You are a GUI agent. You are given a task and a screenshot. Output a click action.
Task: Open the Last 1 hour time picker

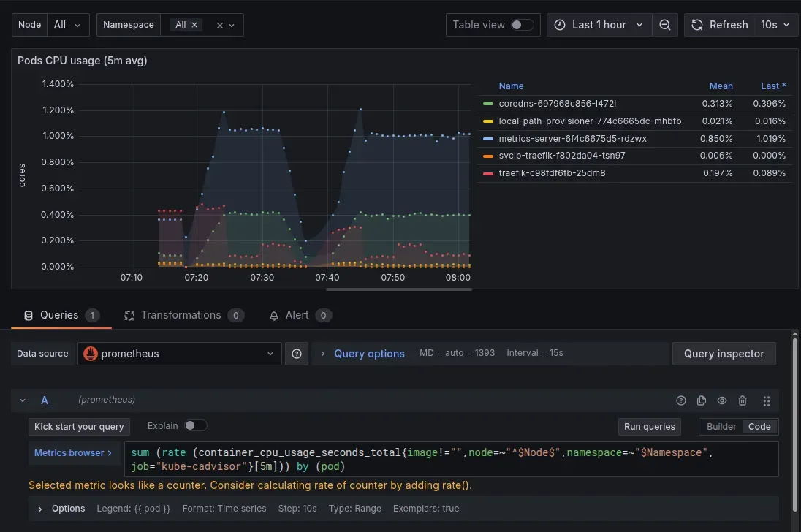coord(599,25)
